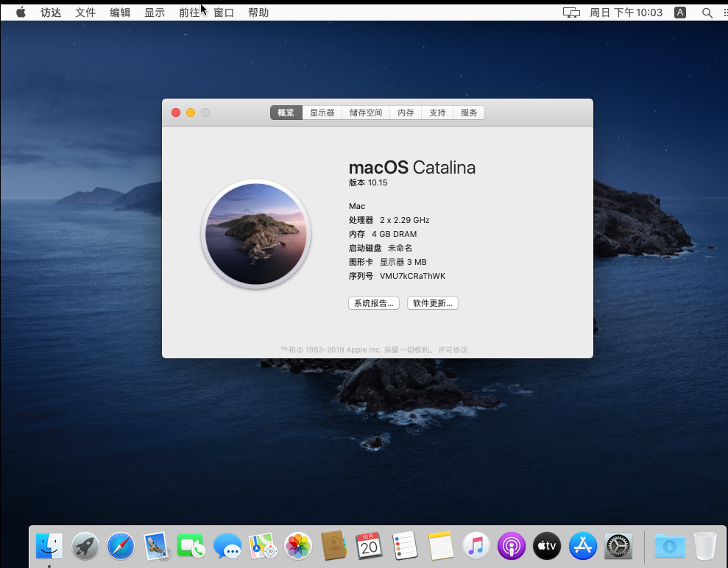728x568 pixels.
Task: Open Finder from the Dock
Action: click(x=49, y=546)
